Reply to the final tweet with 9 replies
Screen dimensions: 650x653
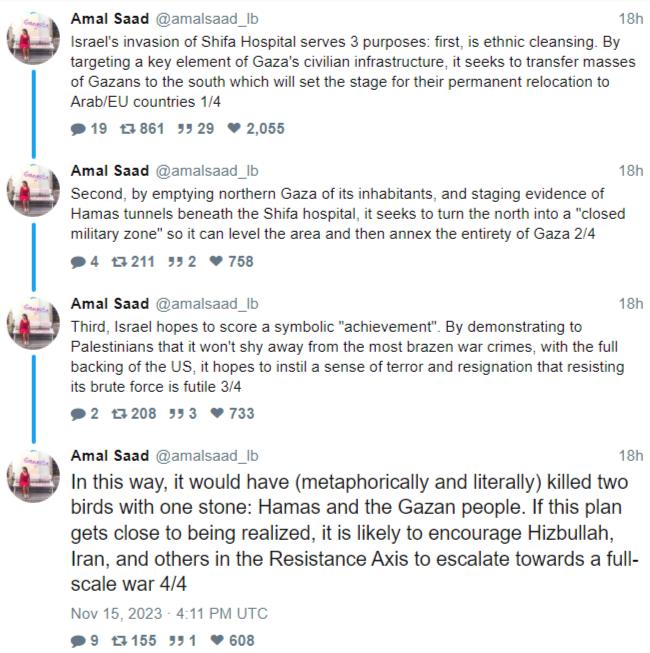[79, 641]
